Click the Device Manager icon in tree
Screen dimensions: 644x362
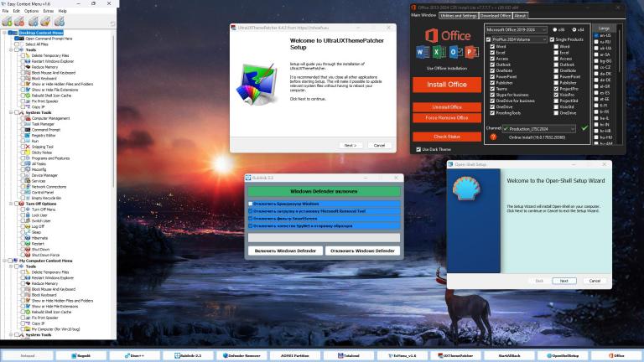tap(28, 175)
